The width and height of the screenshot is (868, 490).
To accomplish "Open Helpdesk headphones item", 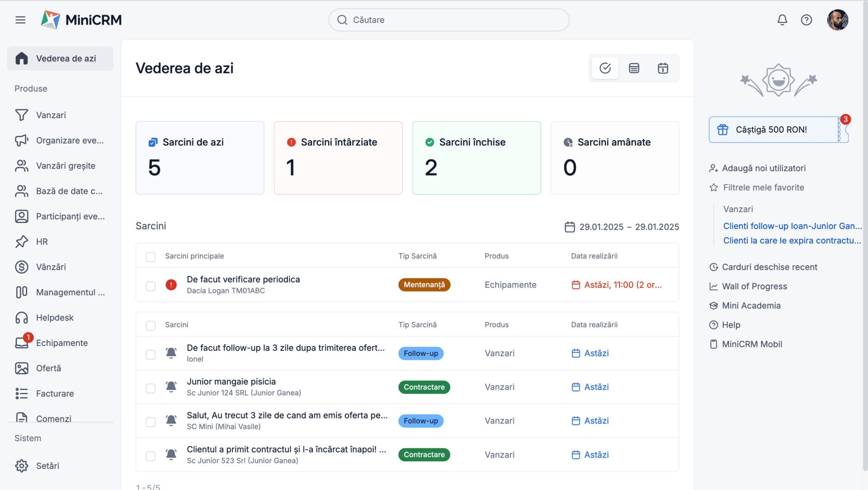I will pyautogui.click(x=60, y=318).
